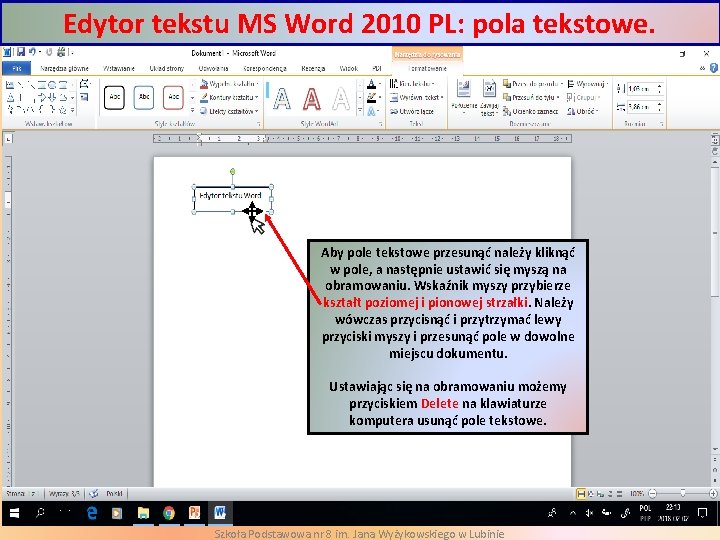Open the Efekty kształtów dropdown
Screen dimensions: 720x540
click(x=229, y=111)
